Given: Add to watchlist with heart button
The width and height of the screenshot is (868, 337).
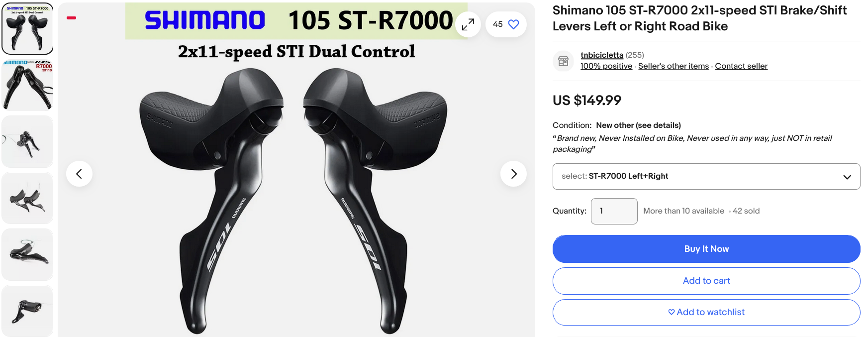Looking at the screenshot, I should 706,312.
